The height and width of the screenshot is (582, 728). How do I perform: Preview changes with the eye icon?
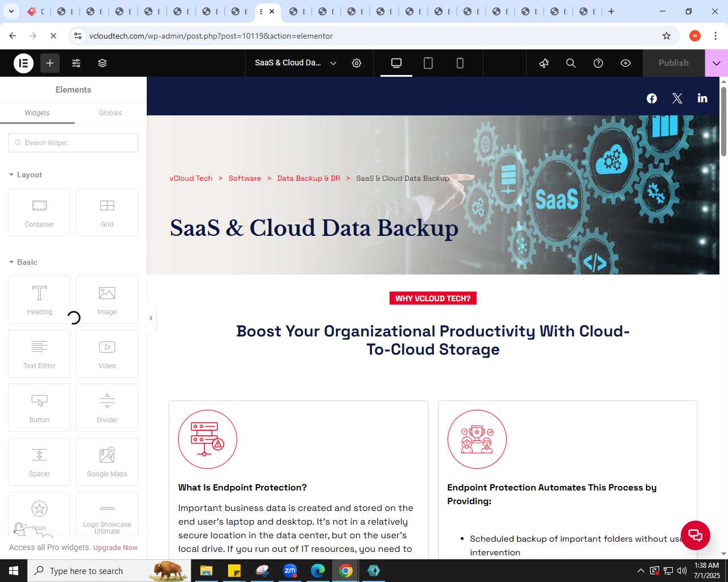click(626, 63)
